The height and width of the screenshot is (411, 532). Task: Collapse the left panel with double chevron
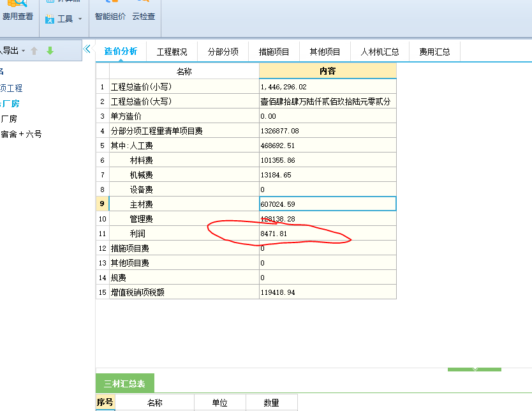click(x=87, y=49)
